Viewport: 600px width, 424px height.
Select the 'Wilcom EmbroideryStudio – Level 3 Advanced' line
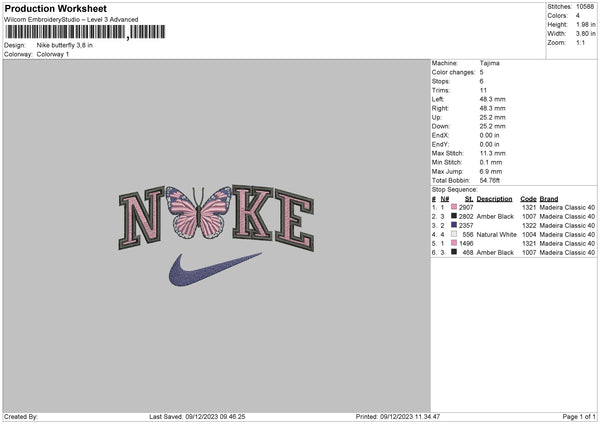tap(71, 20)
